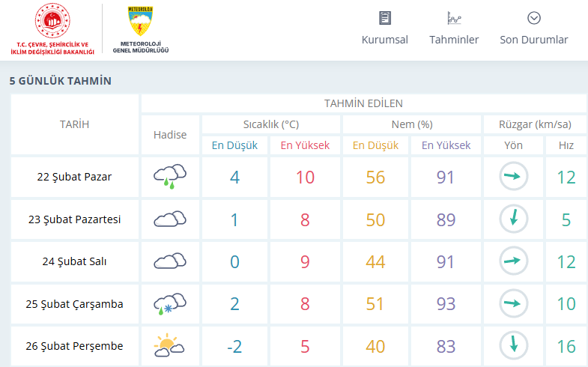Click wind direction arrow for 22 Şubat Pazar
This screenshot has width=588, height=367.
pos(514,177)
